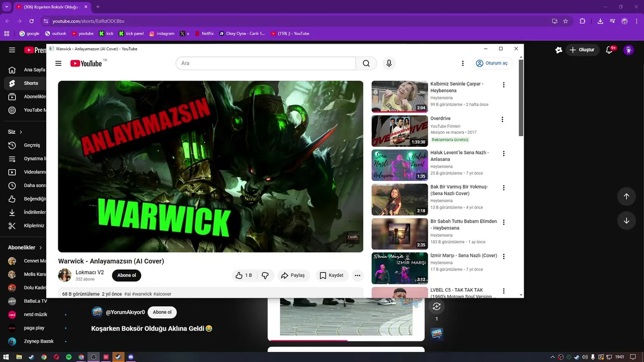Open the kick panel bookmark
The width and height of the screenshot is (644, 362).
(x=131, y=34)
